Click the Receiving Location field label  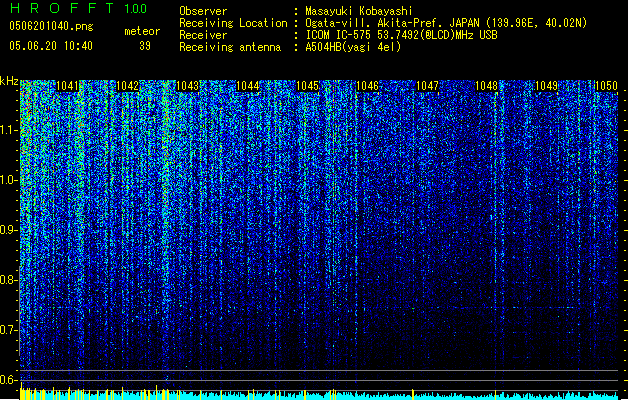pos(233,23)
